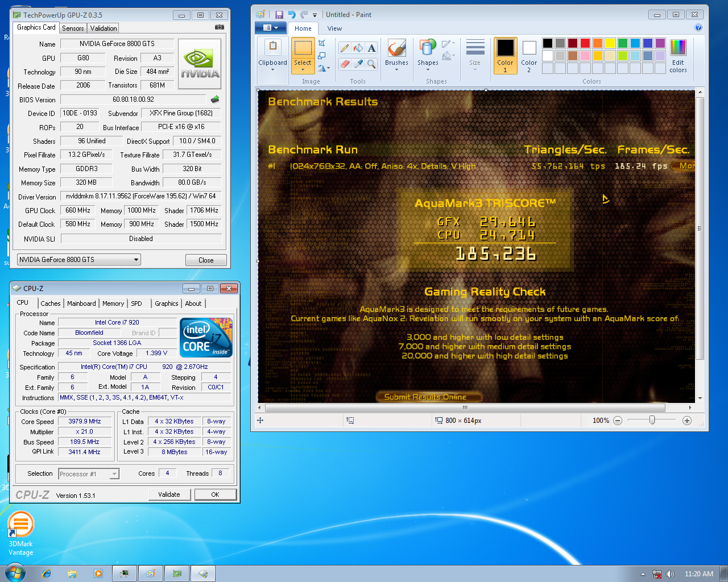Open the Caches tab in CPU-Z
The width and height of the screenshot is (728, 582).
pyautogui.click(x=50, y=304)
